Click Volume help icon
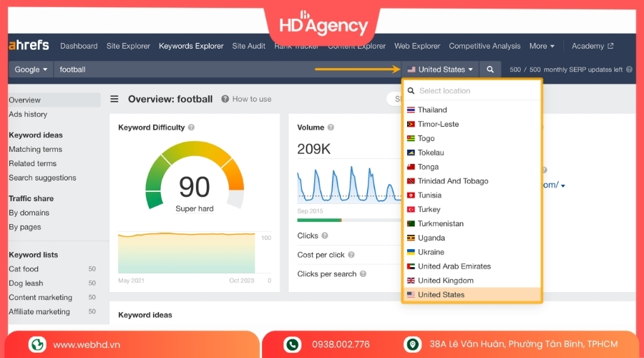Viewport: 644px width, 358px height. coord(331,127)
